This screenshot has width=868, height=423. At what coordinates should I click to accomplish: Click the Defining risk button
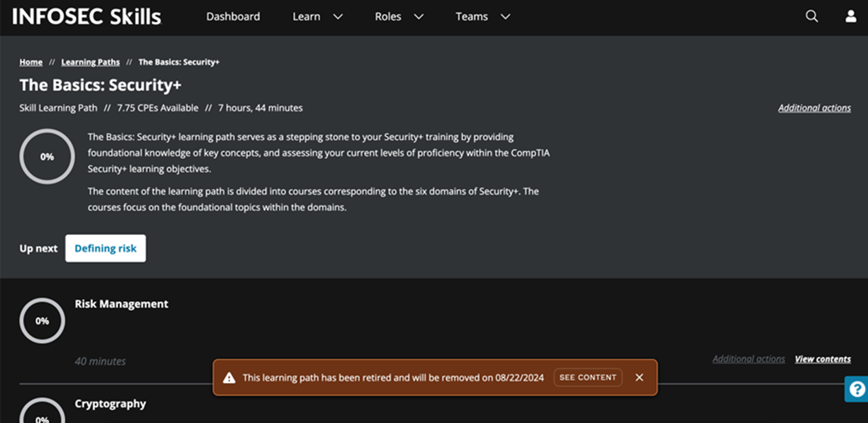[x=106, y=248]
